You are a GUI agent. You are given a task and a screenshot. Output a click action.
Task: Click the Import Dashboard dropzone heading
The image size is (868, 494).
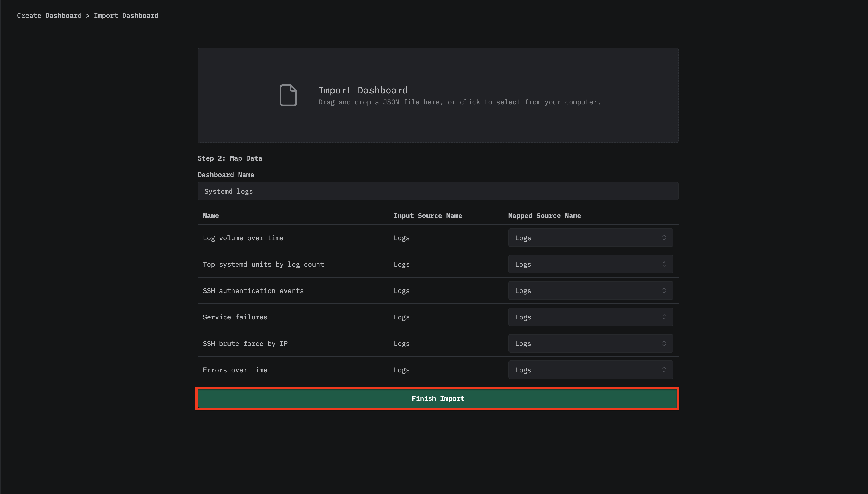click(363, 90)
